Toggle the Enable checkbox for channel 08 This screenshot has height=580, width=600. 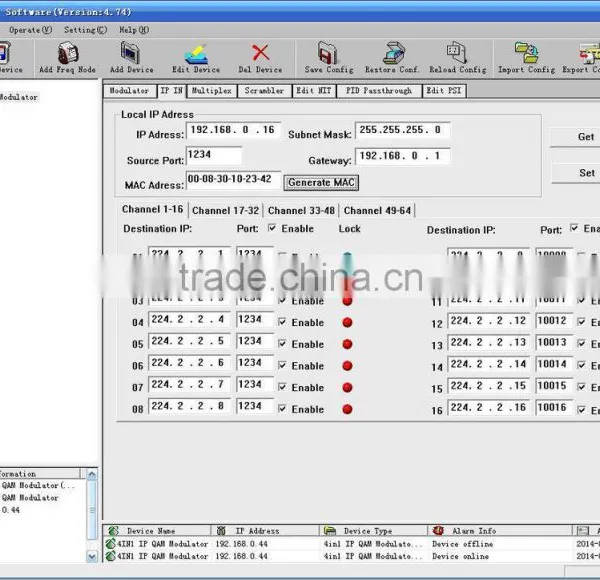[x=282, y=409]
